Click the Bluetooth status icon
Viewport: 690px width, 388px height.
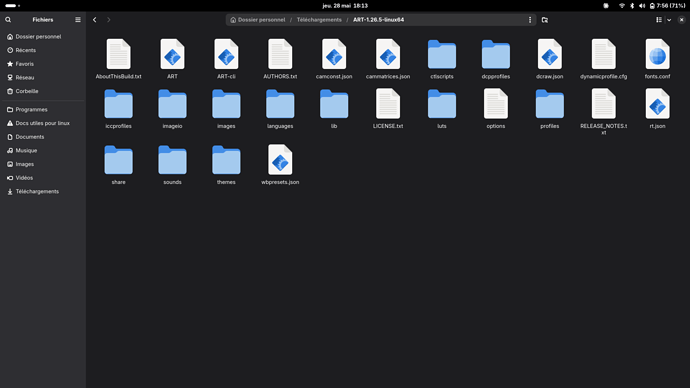(632, 6)
